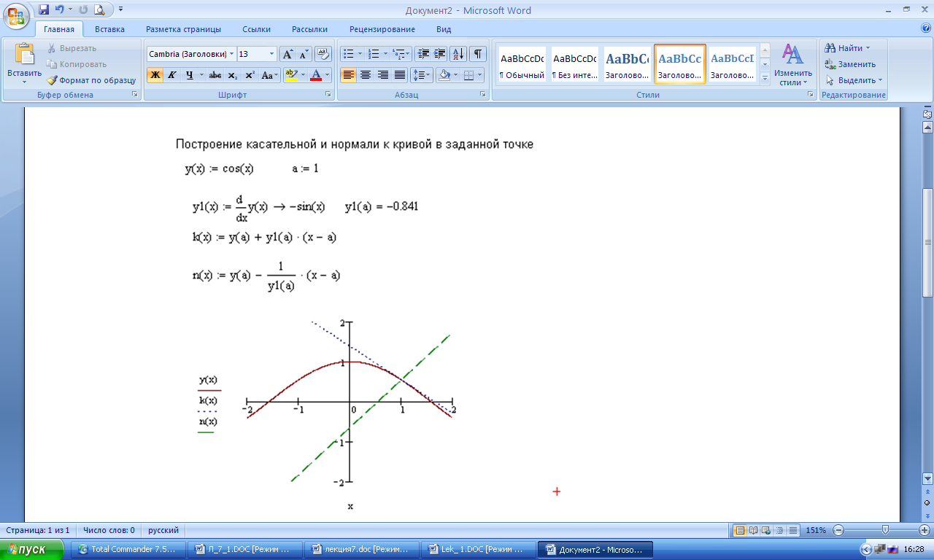The height and width of the screenshot is (560, 934).
Task: Toggle align text right
Action: pos(382,75)
